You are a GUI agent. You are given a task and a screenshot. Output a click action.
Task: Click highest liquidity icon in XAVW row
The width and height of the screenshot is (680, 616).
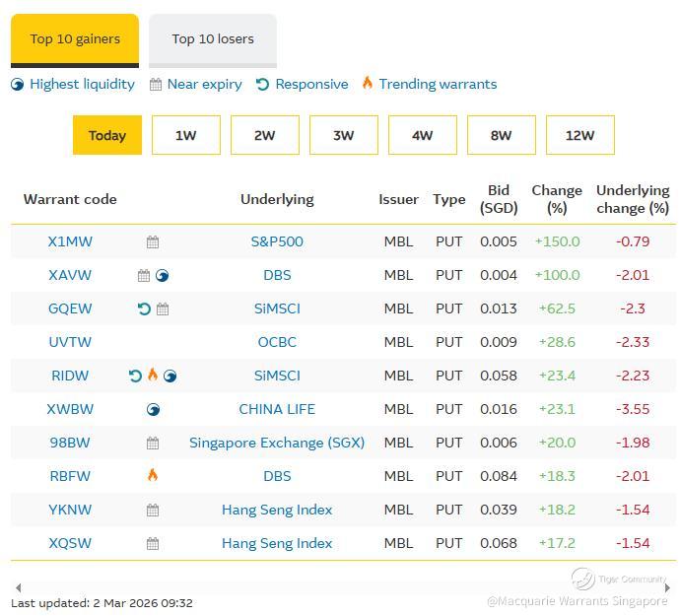click(163, 276)
